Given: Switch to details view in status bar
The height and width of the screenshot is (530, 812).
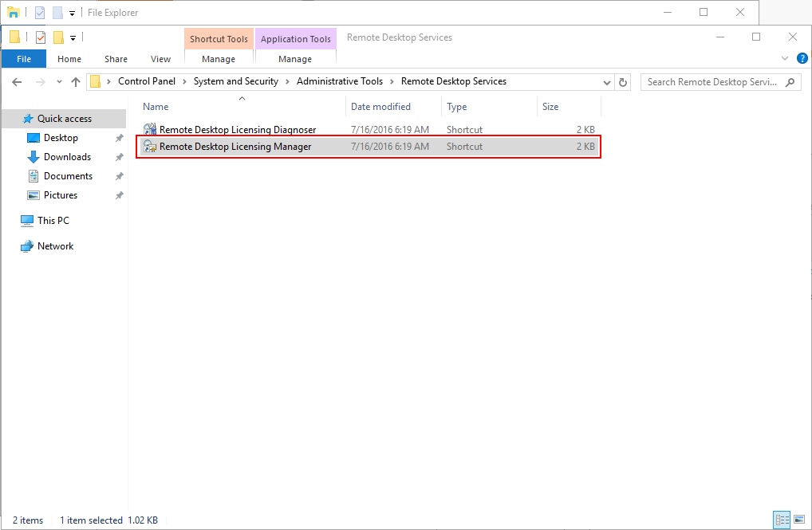Looking at the screenshot, I should pyautogui.click(x=782, y=519).
